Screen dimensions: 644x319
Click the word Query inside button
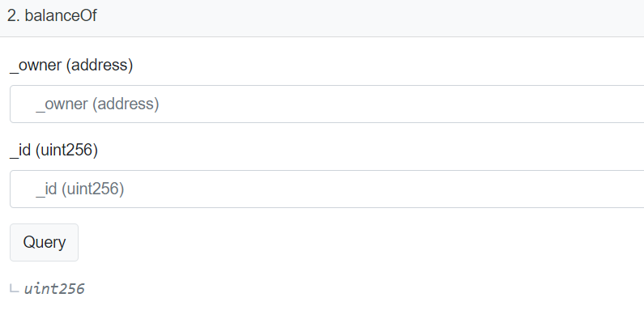[44, 242]
